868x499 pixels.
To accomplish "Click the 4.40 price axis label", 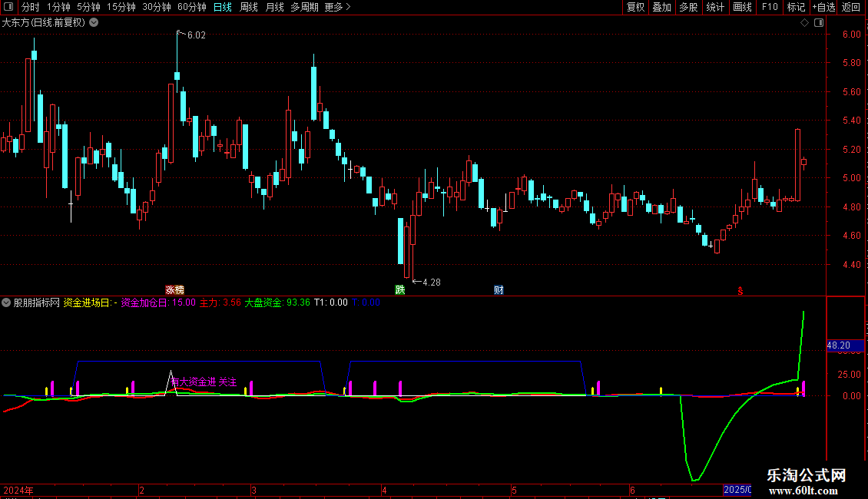I will click(x=851, y=264).
